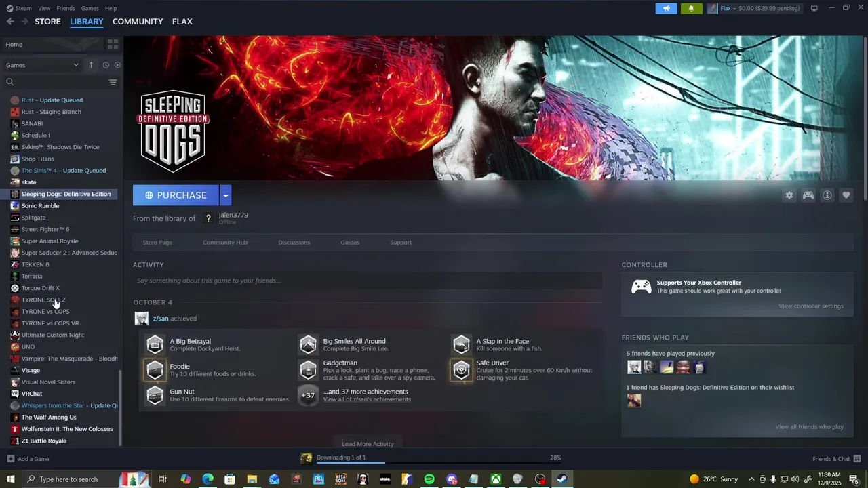Click the activity comment input field
The width and height of the screenshot is (868, 488).
click(368, 281)
